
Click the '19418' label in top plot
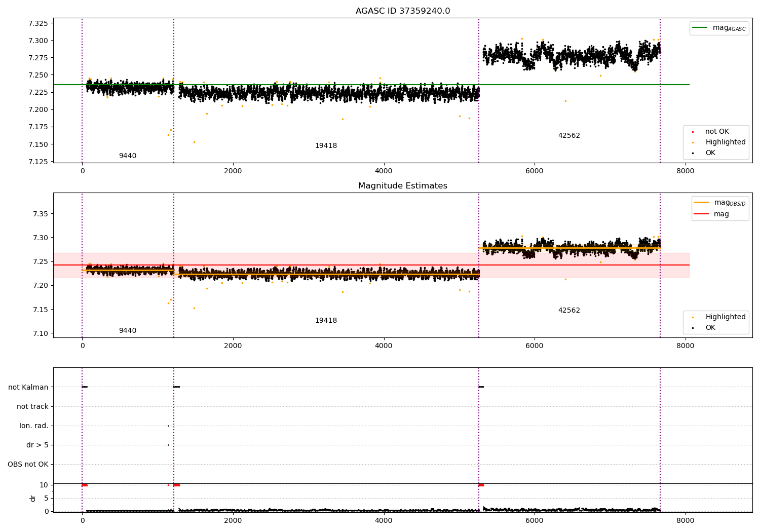pyautogui.click(x=326, y=146)
